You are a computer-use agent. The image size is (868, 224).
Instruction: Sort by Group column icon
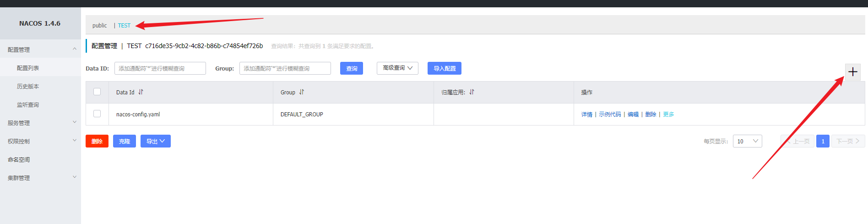point(301,92)
